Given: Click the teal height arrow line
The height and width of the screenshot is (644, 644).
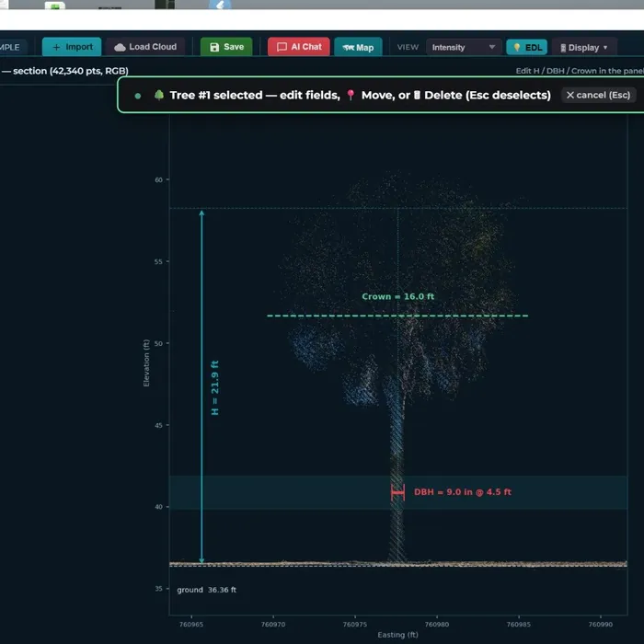Looking at the screenshot, I should click(x=201, y=386).
